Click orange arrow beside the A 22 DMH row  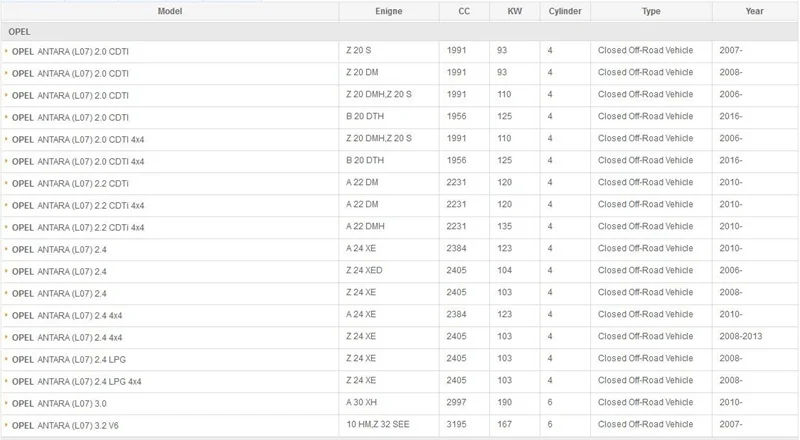[6, 227]
